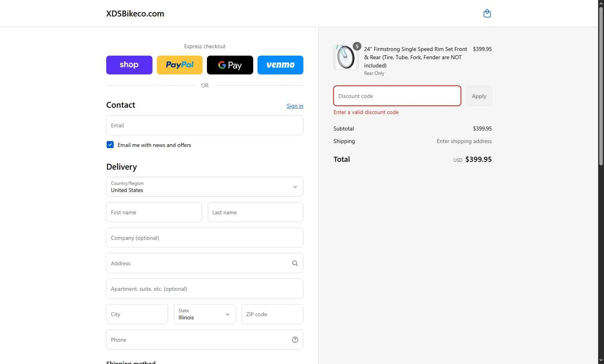Open the shopping bag cart icon
Viewport: 604px width, 364px height.
pos(487,14)
